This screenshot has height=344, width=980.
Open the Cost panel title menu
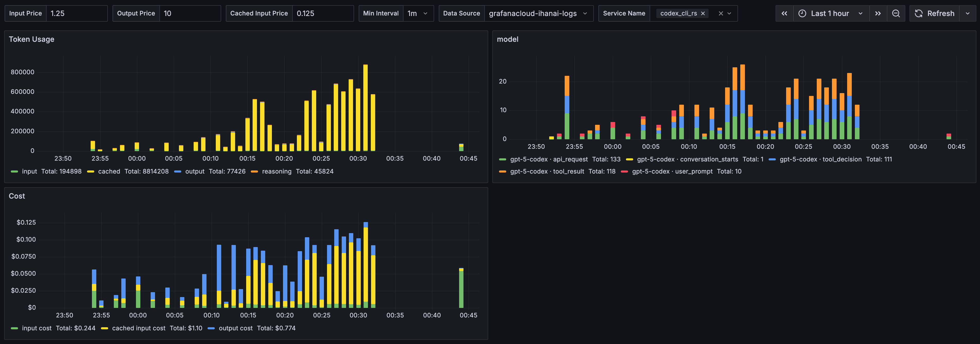17,196
